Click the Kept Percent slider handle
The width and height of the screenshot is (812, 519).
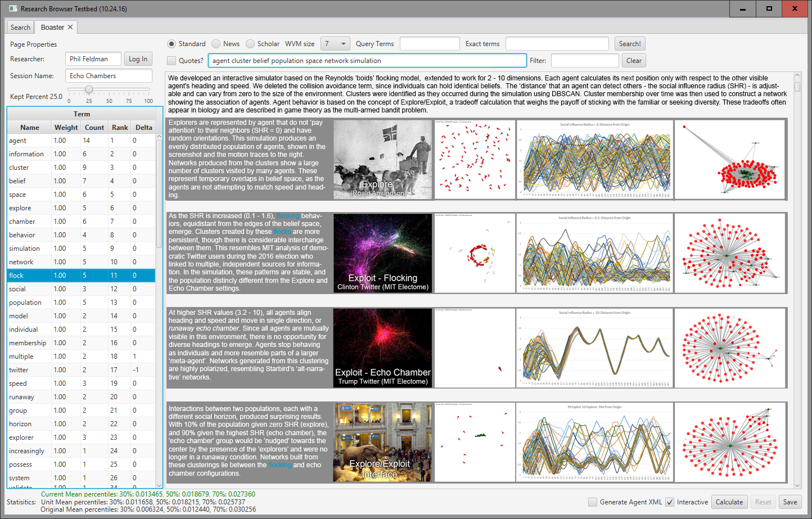[x=89, y=90]
